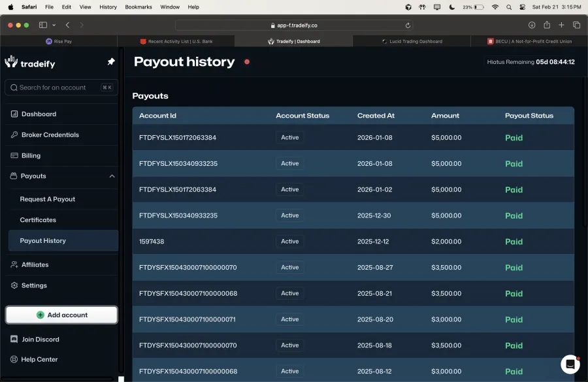Click the Safari address bar
Screen dimensions: 588x382
pos(294,25)
